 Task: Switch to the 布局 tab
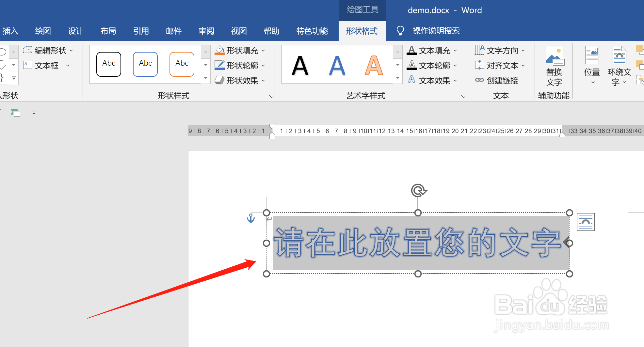click(x=108, y=31)
